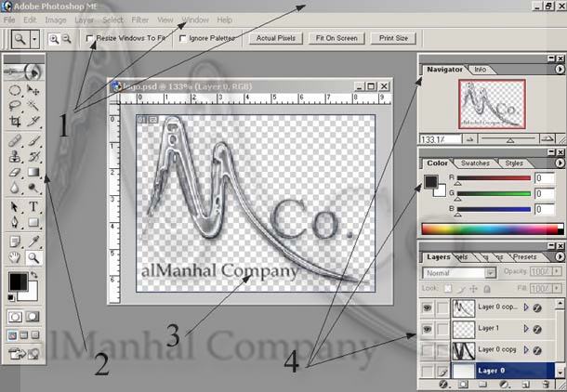Open the Image menu
The height and width of the screenshot is (392, 567).
click(x=56, y=20)
